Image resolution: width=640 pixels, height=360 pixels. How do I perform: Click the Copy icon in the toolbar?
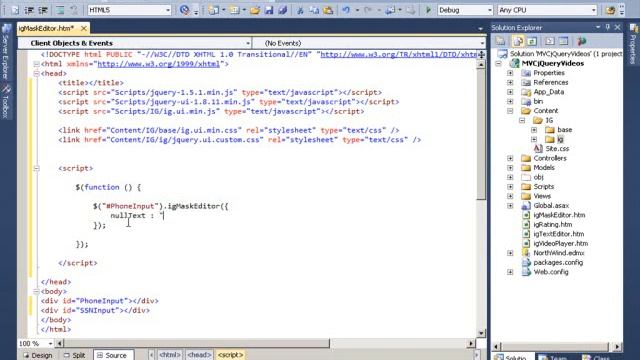314,10
